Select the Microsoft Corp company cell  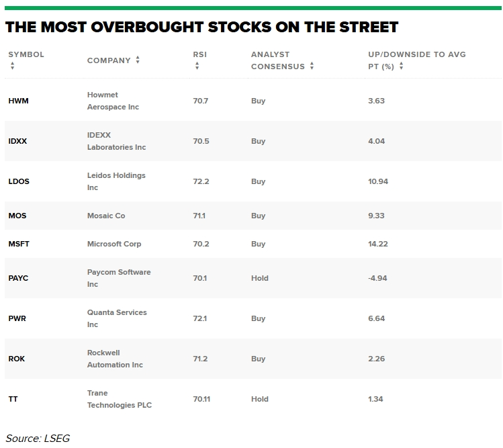pyautogui.click(x=114, y=244)
